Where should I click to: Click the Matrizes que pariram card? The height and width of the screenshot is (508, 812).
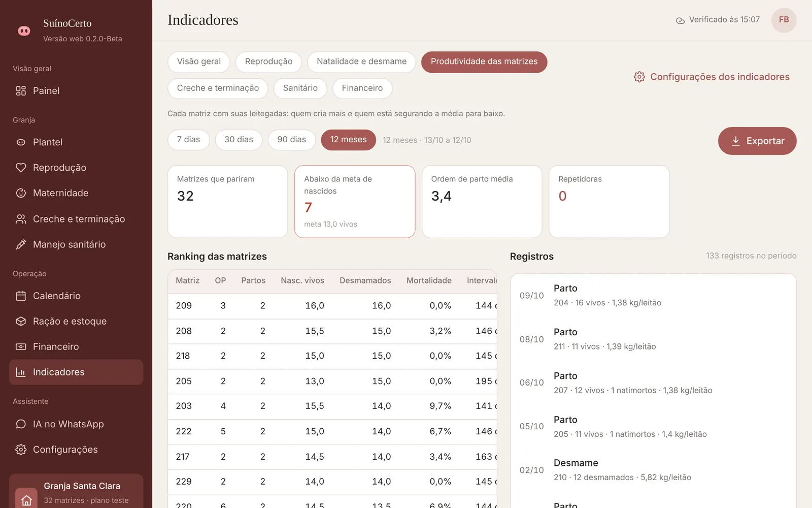[x=228, y=202]
